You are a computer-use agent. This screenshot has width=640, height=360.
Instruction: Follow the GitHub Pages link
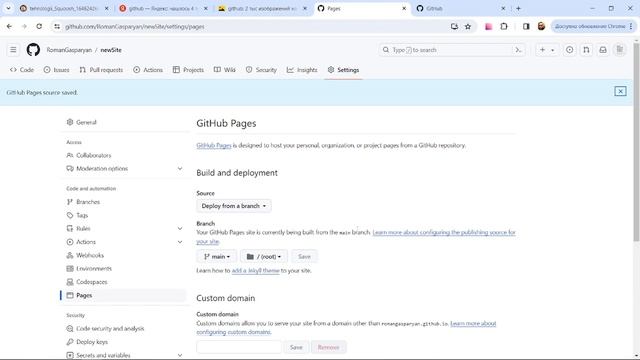(x=214, y=145)
